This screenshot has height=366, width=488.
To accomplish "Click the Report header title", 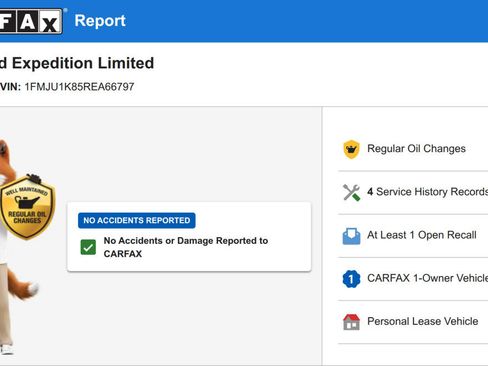I will point(100,21).
